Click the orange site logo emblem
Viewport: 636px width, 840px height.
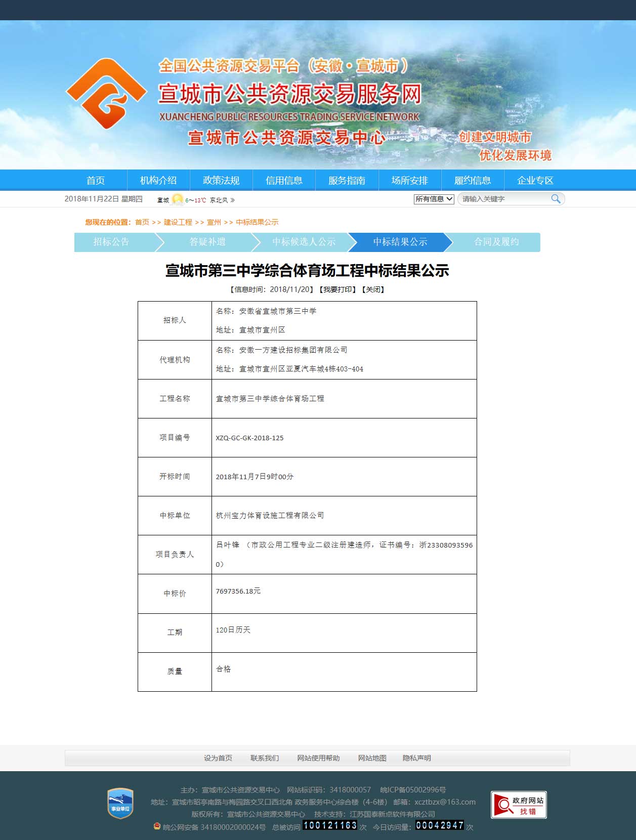click(106, 94)
